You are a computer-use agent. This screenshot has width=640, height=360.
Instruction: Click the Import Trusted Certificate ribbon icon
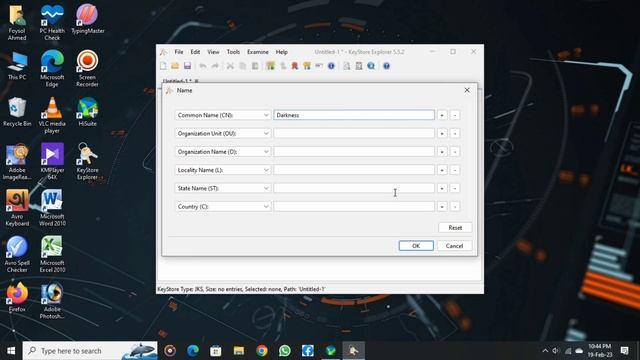coord(295,66)
